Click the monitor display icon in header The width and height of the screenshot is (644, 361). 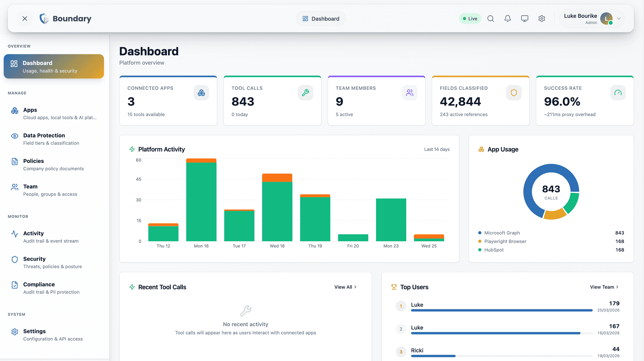pos(525,19)
